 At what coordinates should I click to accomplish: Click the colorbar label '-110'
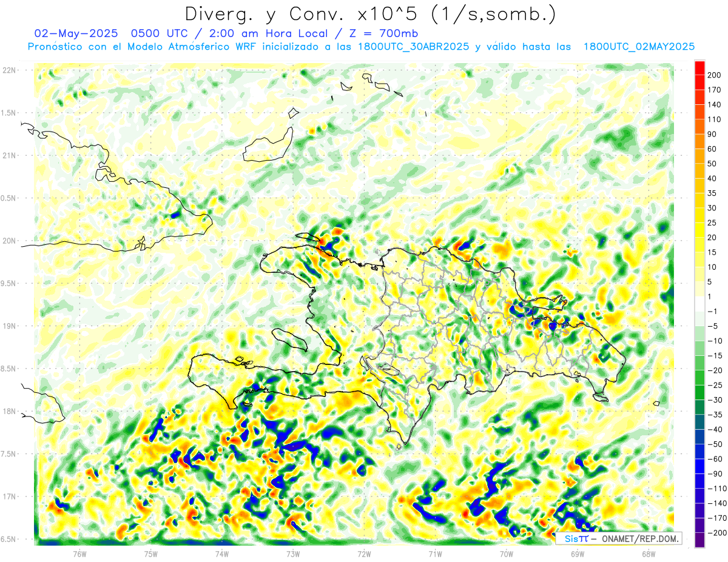click(x=718, y=489)
